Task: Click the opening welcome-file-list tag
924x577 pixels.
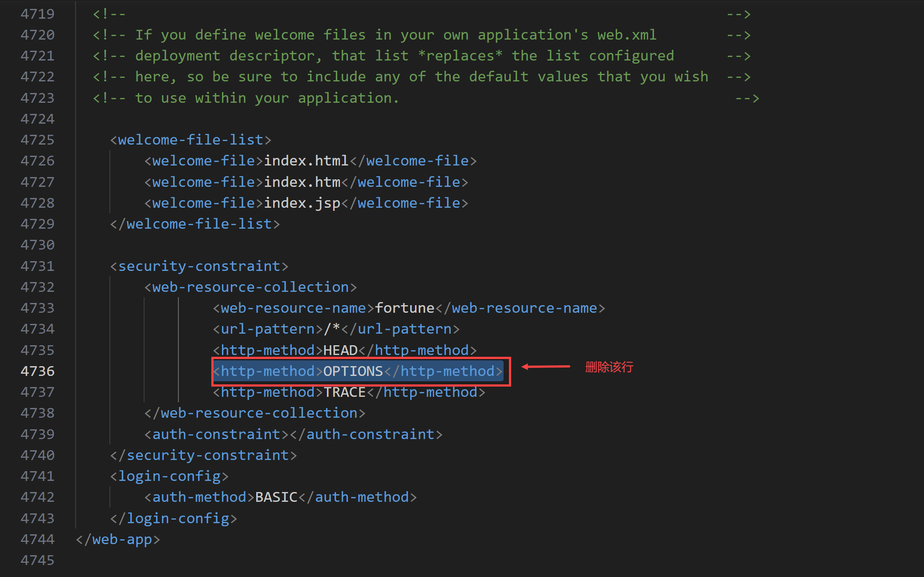Action: click(x=190, y=140)
